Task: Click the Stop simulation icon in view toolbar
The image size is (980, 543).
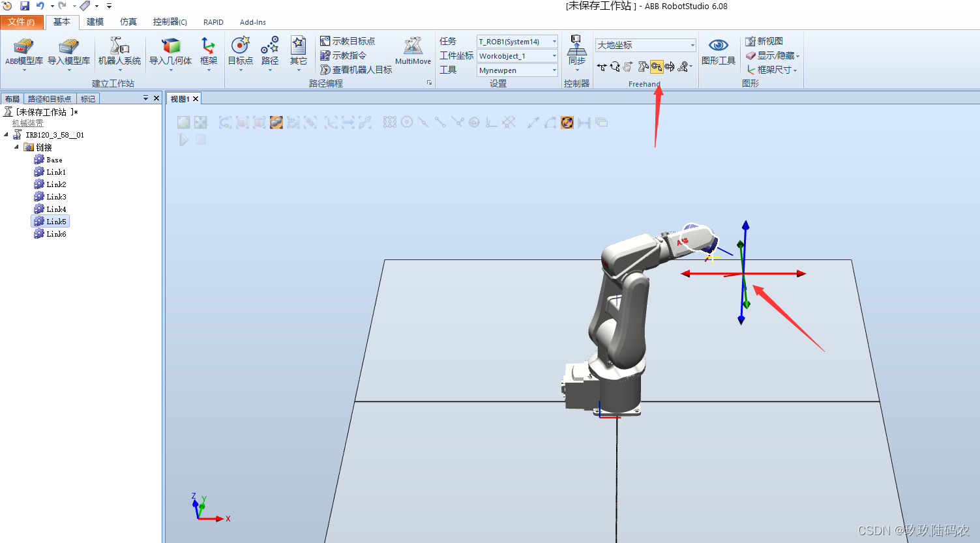Action: click(x=201, y=139)
